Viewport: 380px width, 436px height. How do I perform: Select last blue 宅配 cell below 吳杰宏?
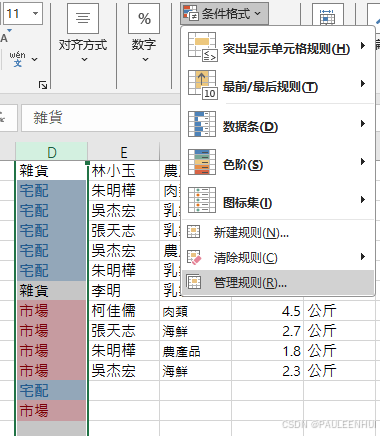[x=51, y=390]
